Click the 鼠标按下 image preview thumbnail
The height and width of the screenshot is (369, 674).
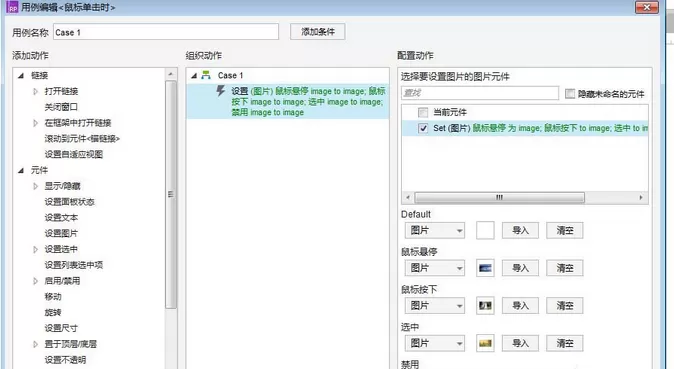click(x=485, y=306)
